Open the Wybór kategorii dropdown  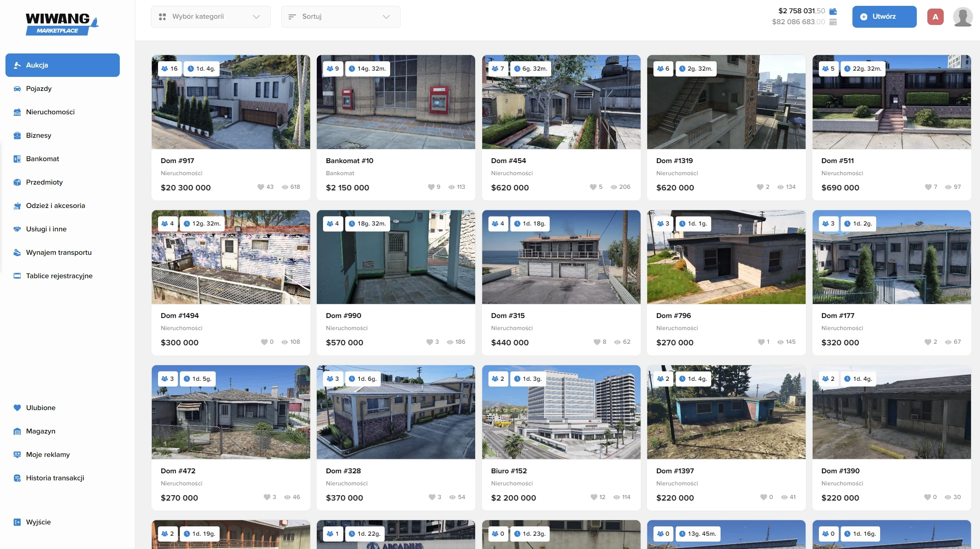pyautogui.click(x=211, y=17)
